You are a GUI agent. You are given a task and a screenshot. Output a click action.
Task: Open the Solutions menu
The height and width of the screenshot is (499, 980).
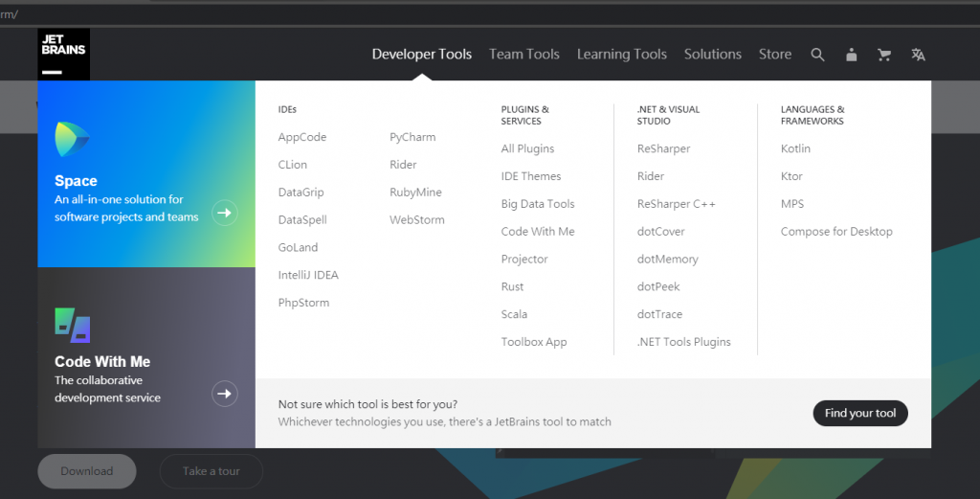[712, 55]
